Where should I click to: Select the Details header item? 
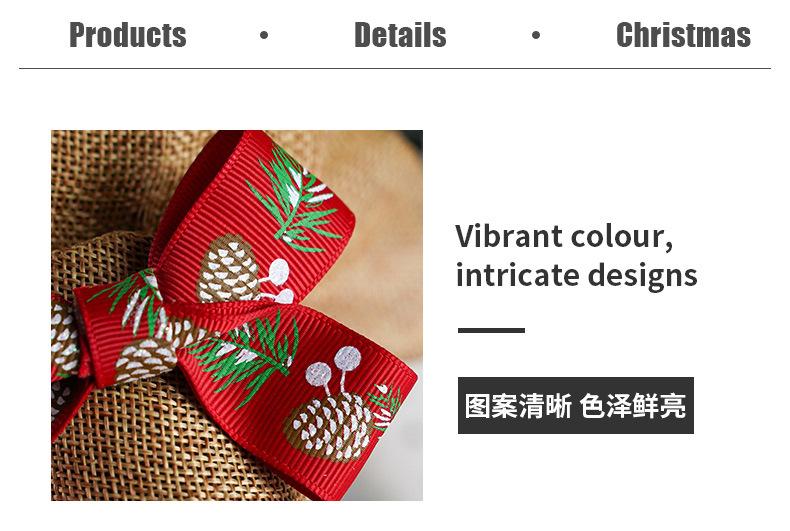[400, 35]
